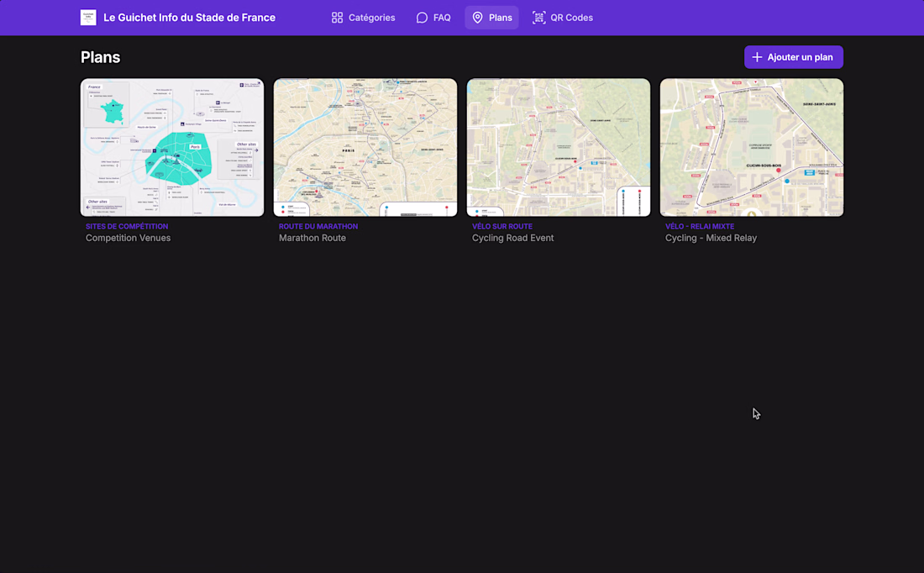
Task: Click the Plans map pin icon
Action: [x=477, y=18]
